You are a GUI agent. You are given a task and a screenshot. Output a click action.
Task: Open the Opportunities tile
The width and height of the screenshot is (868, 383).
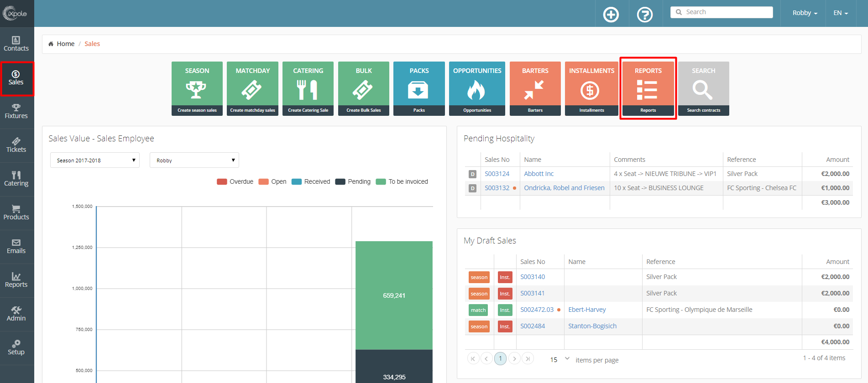click(477, 88)
